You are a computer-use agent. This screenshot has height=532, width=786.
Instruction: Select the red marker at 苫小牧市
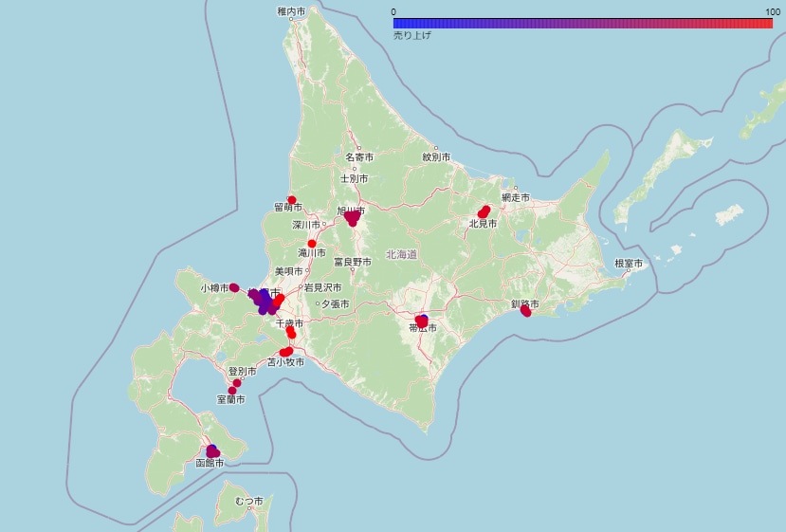click(x=286, y=352)
